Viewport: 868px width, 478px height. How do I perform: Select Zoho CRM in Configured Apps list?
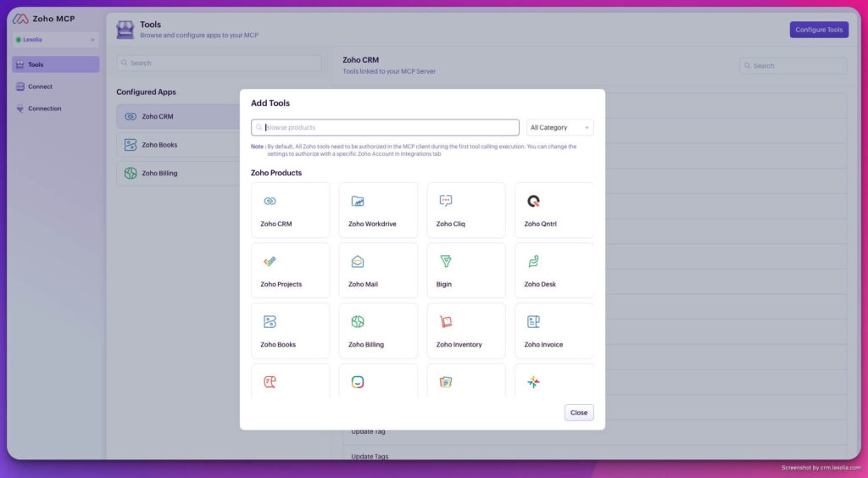click(x=178, y=117)
